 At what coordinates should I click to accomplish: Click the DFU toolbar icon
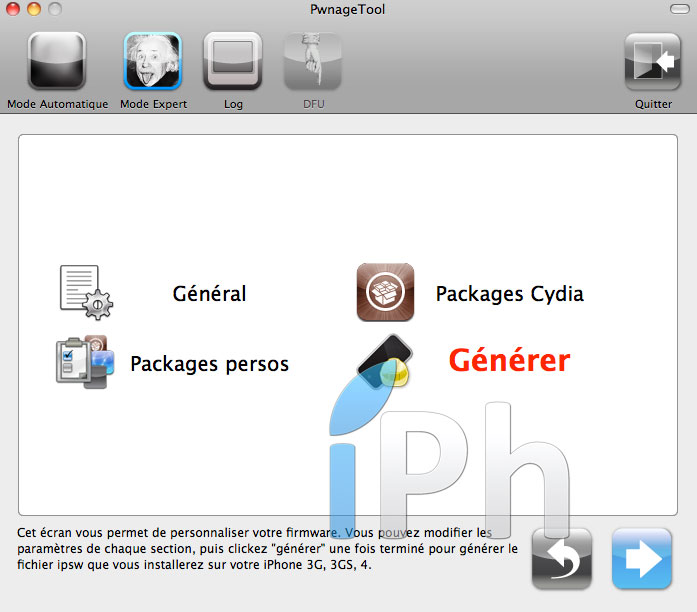312,62
